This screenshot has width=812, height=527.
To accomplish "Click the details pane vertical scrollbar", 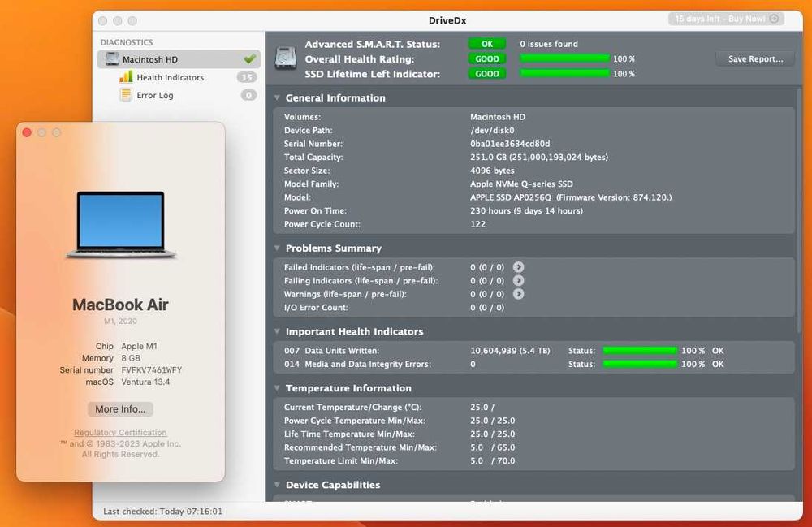I will (x=799, y=210).
